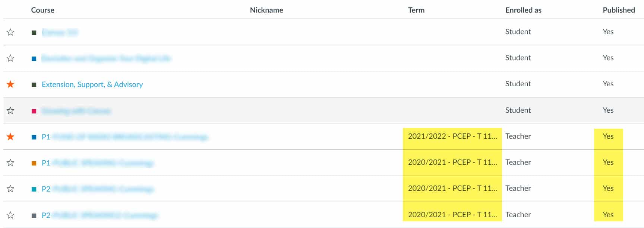Click the gray square in the last course row
Screen dimensions: 644x228
click(x=34, y=215)
